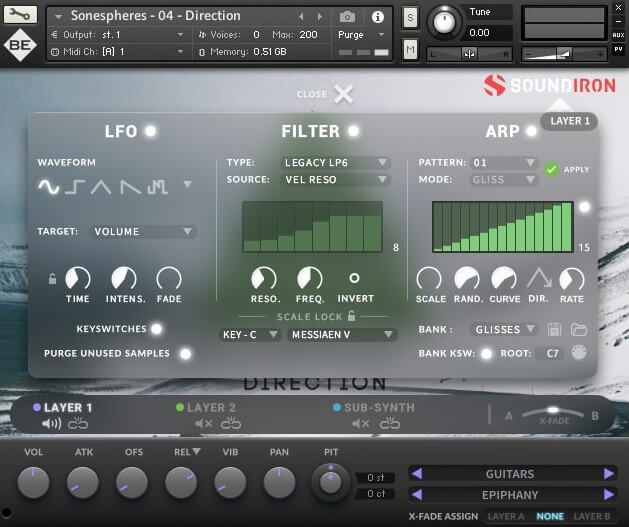Click the stereo pan L-R slider

click(x=469, y=53)
